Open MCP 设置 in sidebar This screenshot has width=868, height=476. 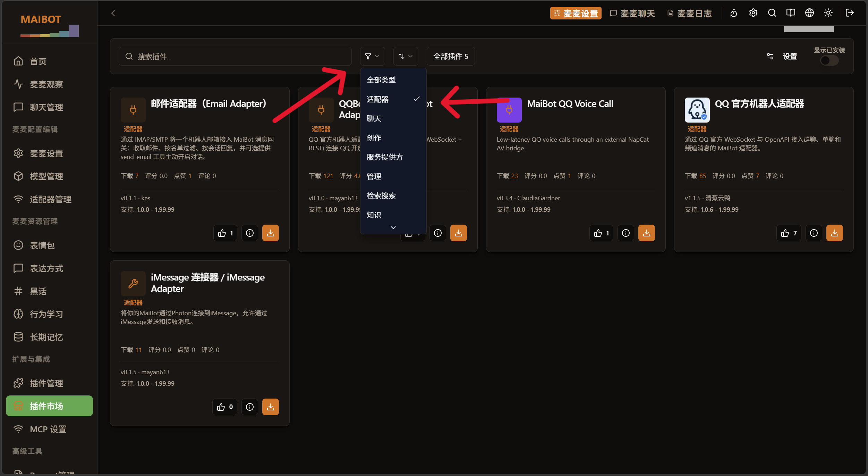[50, 429]
